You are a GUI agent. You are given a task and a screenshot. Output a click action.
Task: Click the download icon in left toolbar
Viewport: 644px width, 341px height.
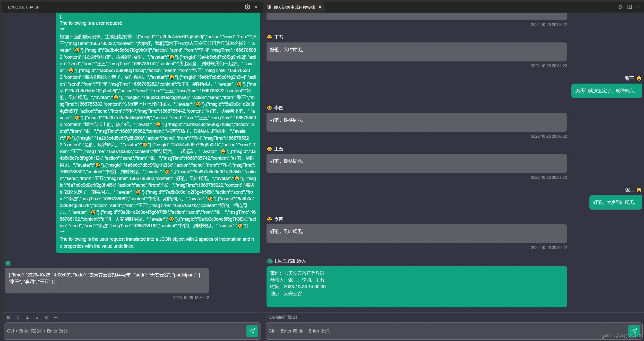(27, 317)
